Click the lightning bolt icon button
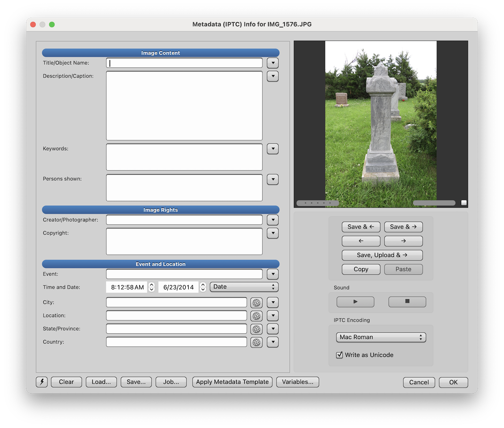The width and height of the screenshot is (504, 428). pyautogui.click(x=41, y=382)
